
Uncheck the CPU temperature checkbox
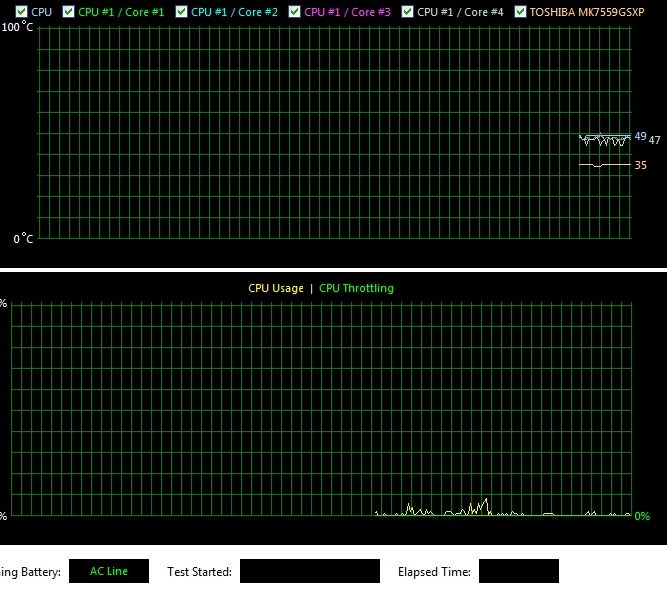click(21, 11)
